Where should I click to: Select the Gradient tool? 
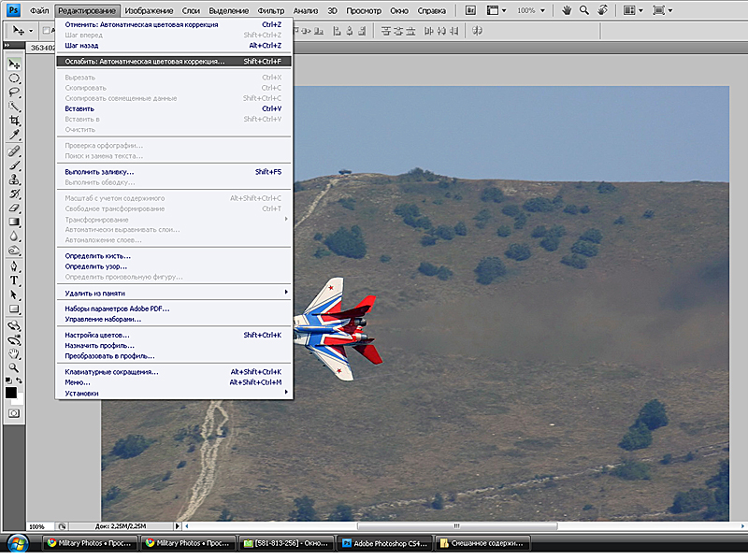[x=14, y=222]
